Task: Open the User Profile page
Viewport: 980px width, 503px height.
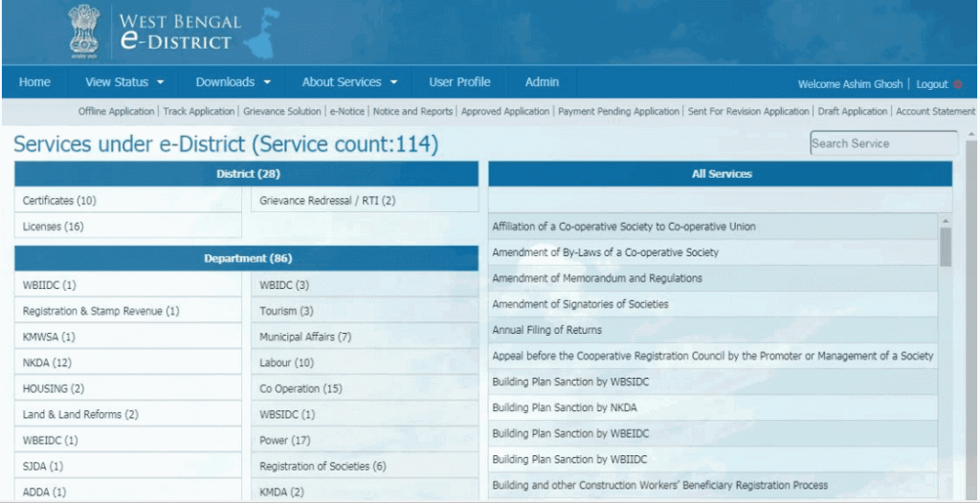Action: click(459, 82)
